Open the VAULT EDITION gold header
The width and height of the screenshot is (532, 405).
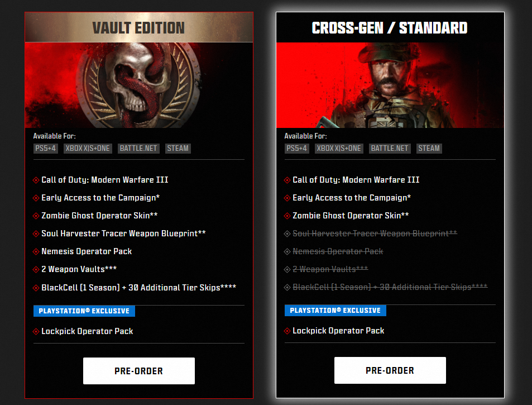coord(139,27)
